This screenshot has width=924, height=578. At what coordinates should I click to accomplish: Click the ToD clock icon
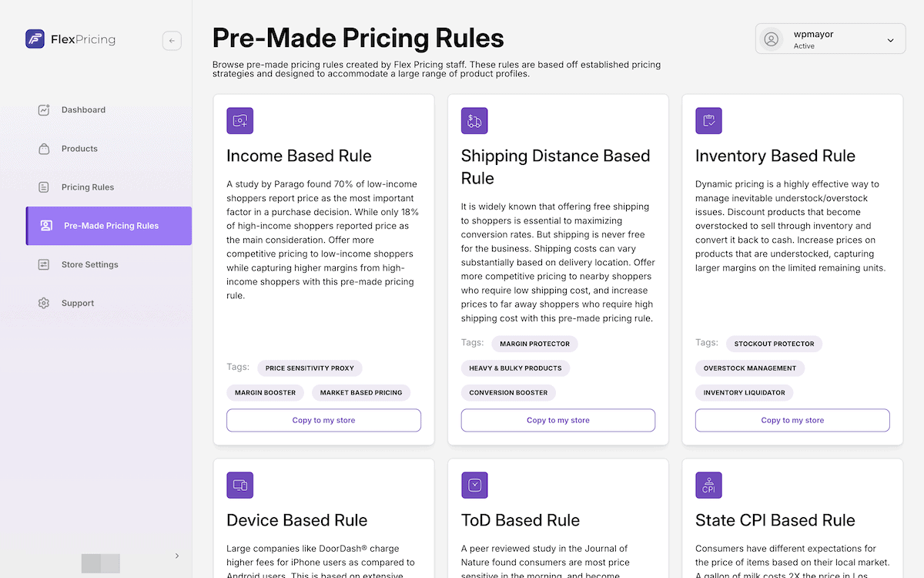(474, 486)
